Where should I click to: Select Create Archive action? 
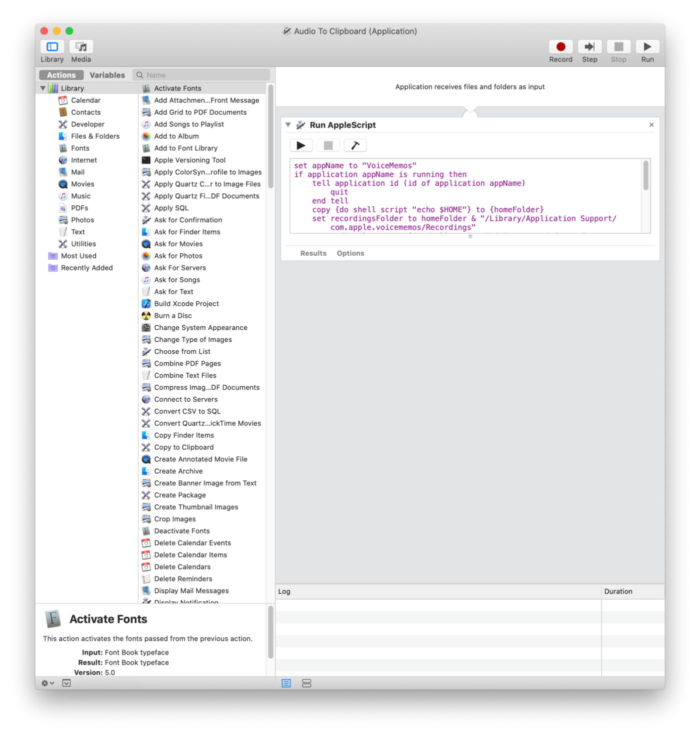202,471
